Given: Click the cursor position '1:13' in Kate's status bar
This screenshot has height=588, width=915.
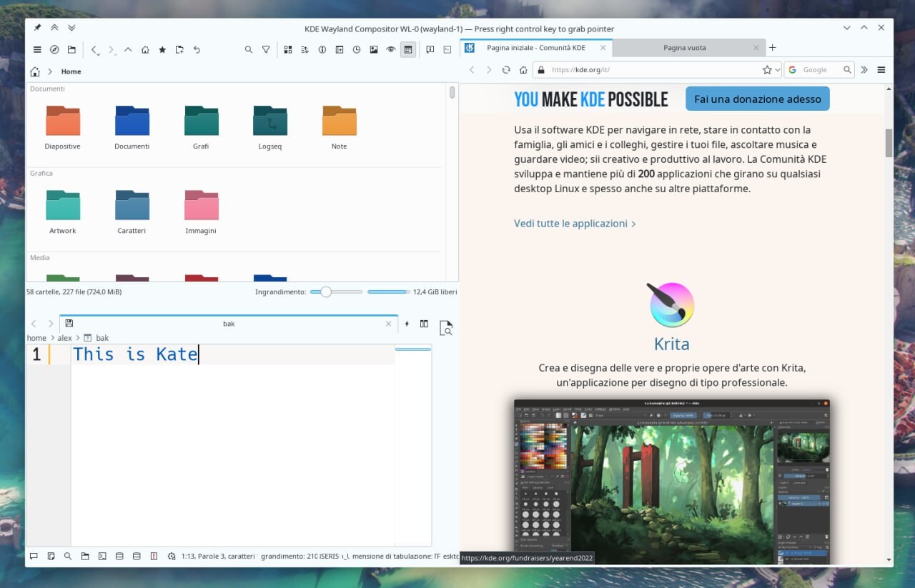Looking at the screenshot, I should pos(189,556).
